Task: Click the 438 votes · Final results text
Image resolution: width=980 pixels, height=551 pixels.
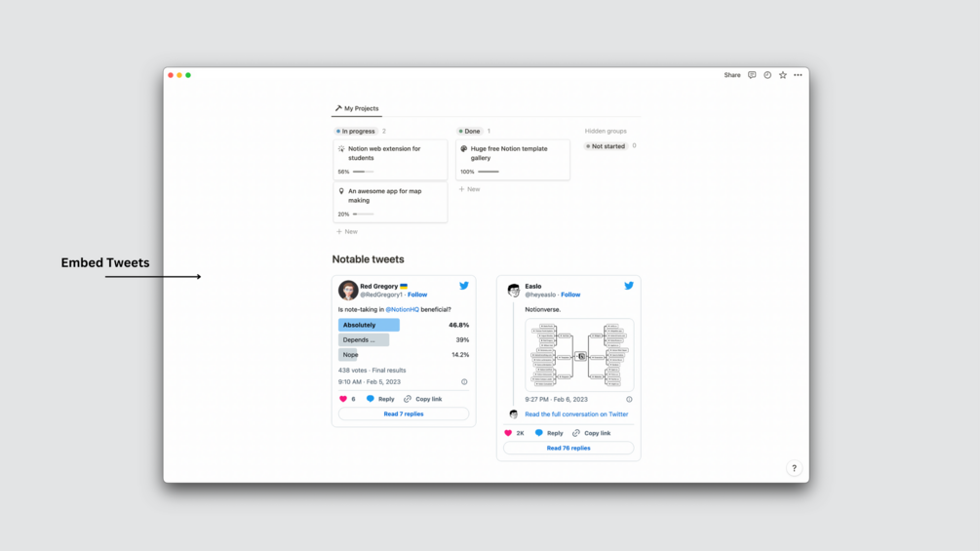Action: [372, 371]
